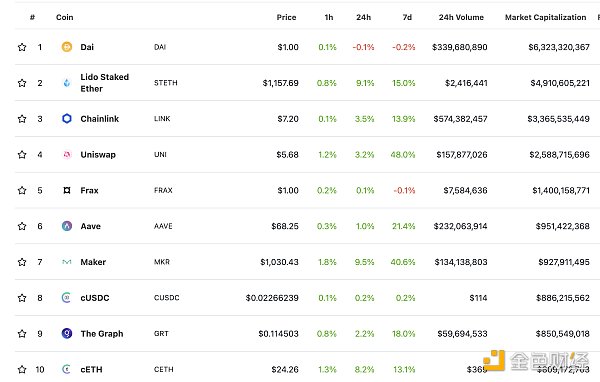Click The Graph logo icon
This screenshot has height=382, width=600.
(x=67, y=333)
